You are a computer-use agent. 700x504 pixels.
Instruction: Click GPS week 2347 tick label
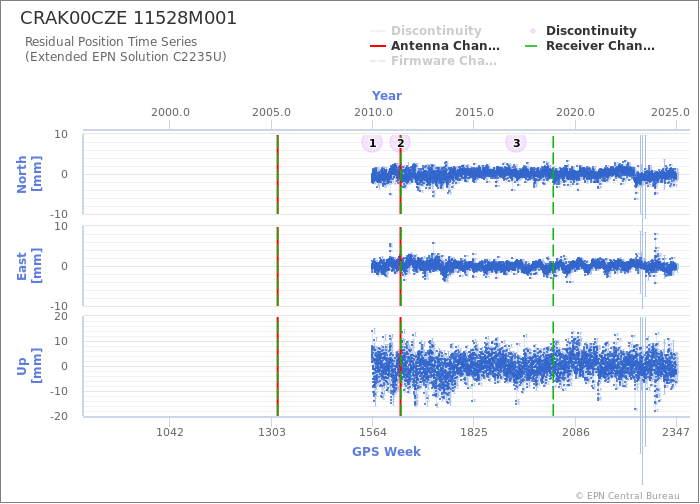tap(676, 432)
